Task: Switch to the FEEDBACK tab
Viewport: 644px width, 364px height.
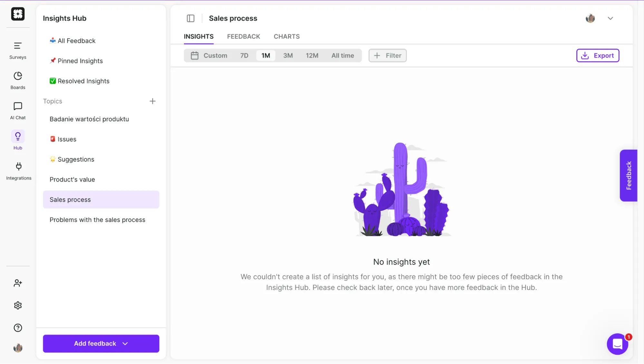Action: [x=243, y=36]
